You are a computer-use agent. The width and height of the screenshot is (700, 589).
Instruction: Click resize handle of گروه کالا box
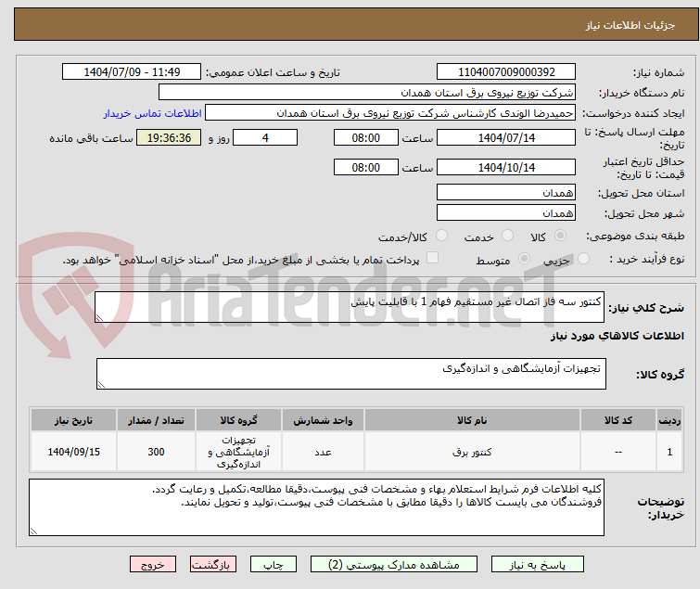click(101, 385)
